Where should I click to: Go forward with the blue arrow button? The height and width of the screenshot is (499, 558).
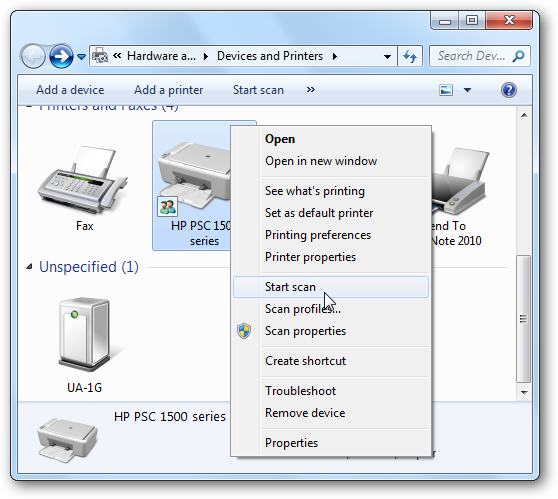[x=61, y=56]
